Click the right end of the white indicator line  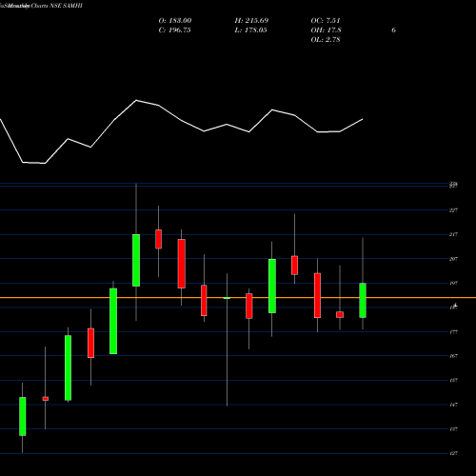pos(363,119)
